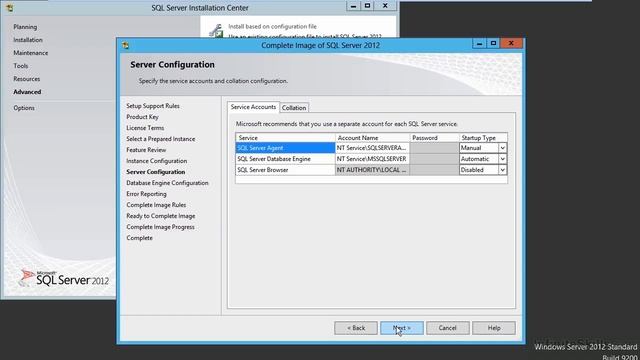Go to Feature Review step
This screenshot has width=640, height=360.
(146, 150)
